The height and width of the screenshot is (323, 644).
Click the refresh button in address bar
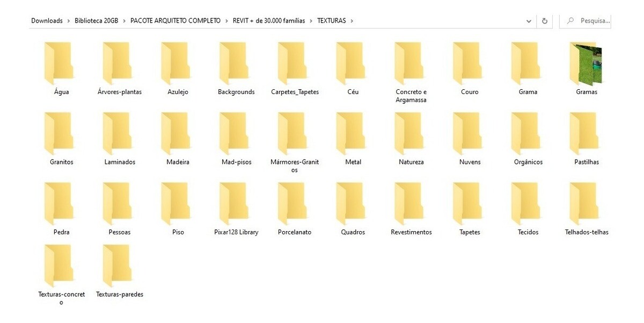click(x=545, y=21)
